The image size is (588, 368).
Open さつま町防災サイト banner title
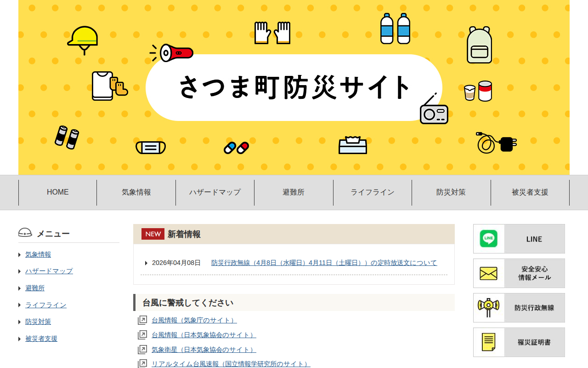[x=294, y=87]
